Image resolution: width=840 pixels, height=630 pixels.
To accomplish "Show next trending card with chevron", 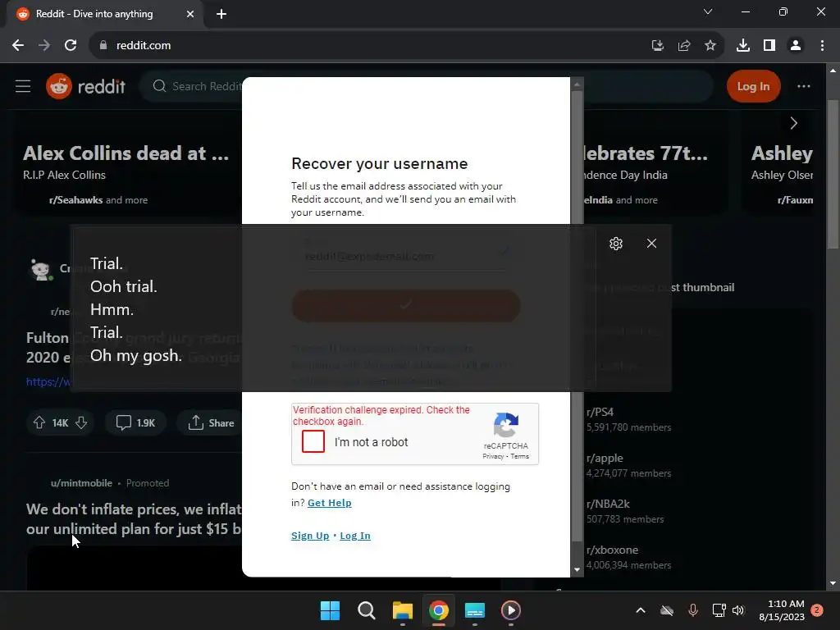I will click(794, 123).
